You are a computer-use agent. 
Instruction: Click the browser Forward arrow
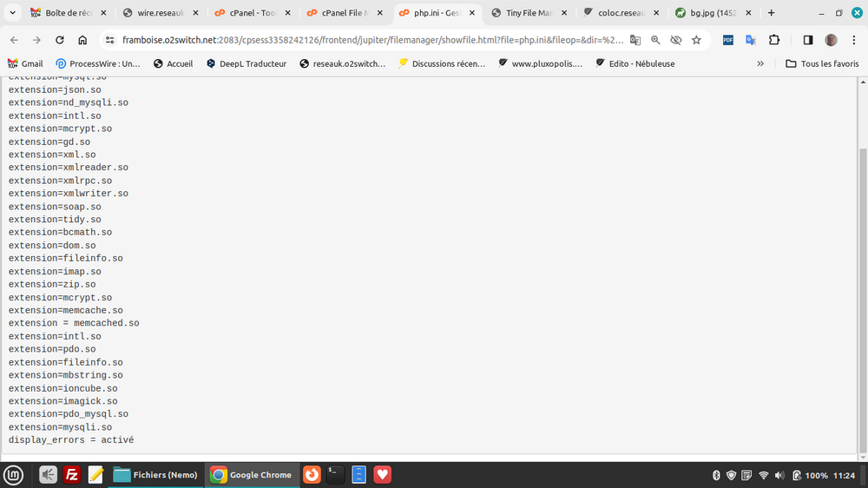[x=36, y=40]
